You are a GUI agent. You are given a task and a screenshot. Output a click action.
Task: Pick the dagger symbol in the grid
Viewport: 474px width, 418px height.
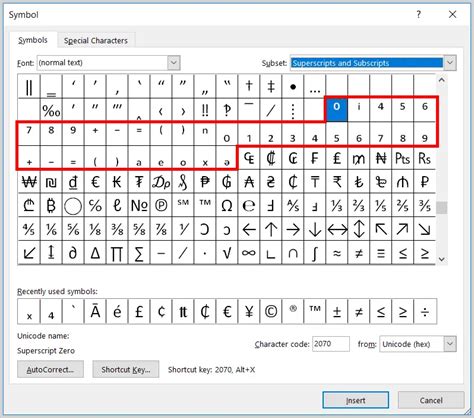coord(249,86)
